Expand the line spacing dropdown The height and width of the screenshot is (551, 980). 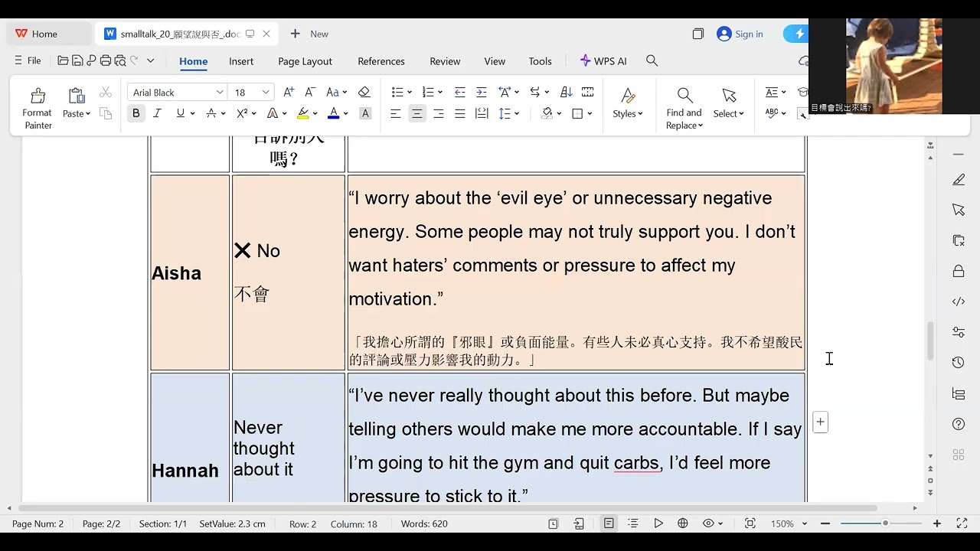coord(517,113)
